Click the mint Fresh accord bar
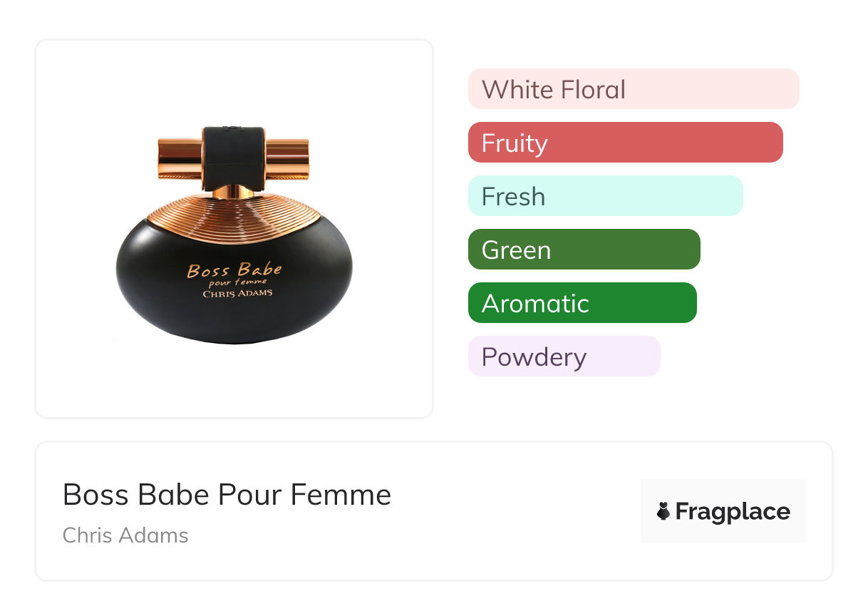 (605, 196)
